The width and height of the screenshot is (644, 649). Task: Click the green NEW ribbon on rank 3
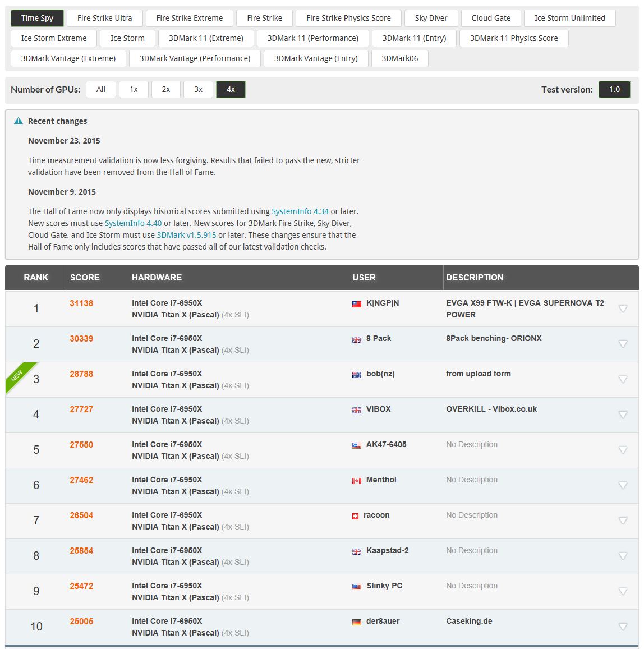pyautogui.click(x=17, y=375)
